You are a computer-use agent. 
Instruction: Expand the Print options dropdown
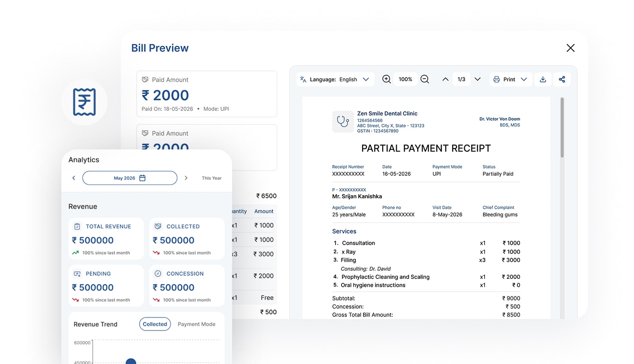point(510,80)
